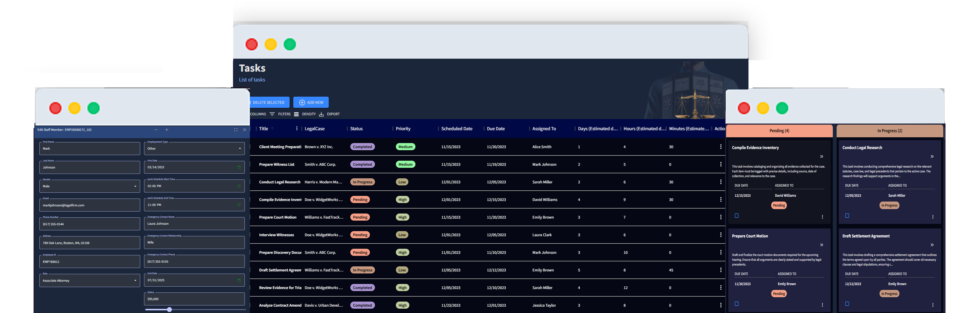The image size is (980, 313).
Task: Click the Density icon to change row spacing
Action: point(296,113)
